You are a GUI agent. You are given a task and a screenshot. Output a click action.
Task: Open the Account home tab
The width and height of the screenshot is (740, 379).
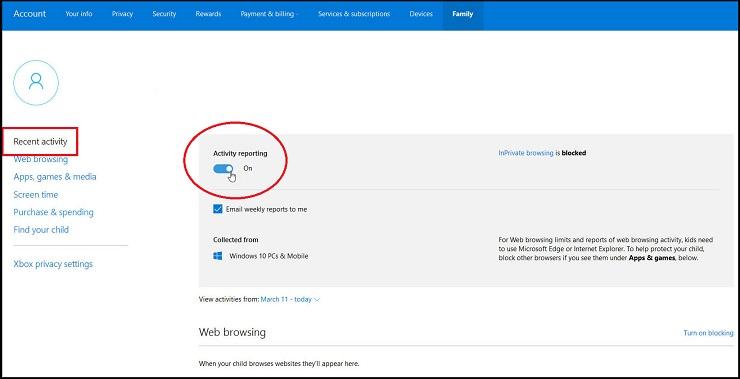click(x=30, y=14)
